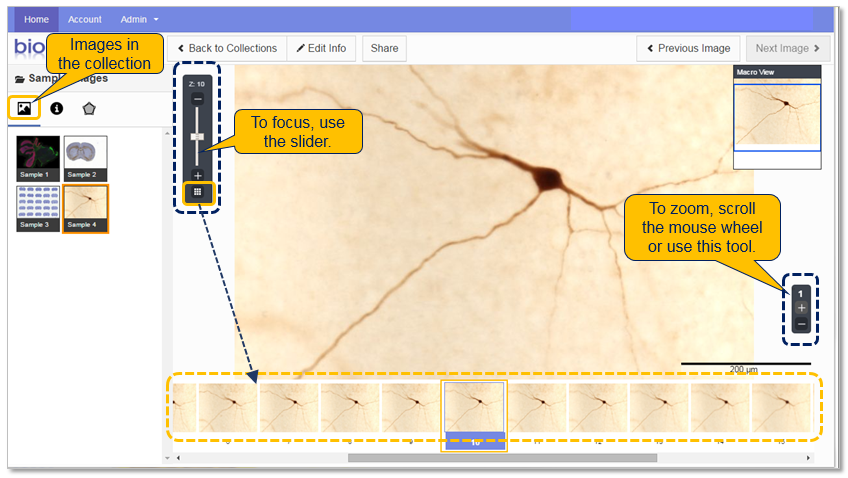848x478 pixels.
Task: Open the Admin dropdown menu
Action: click(x=139, y=19)
